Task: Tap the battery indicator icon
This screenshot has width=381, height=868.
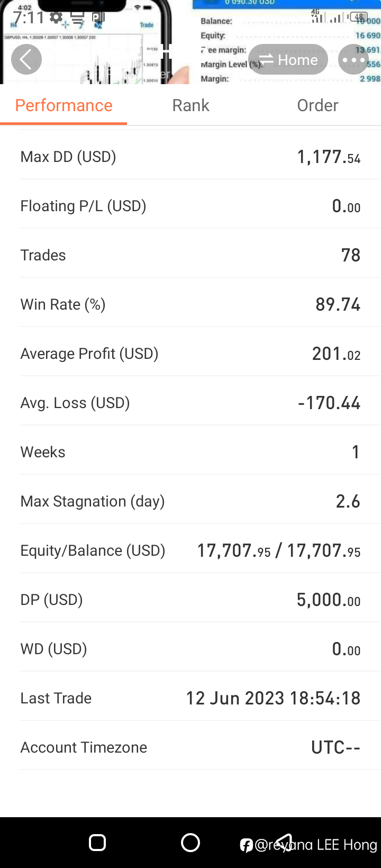Action: (x=359, y=17)
